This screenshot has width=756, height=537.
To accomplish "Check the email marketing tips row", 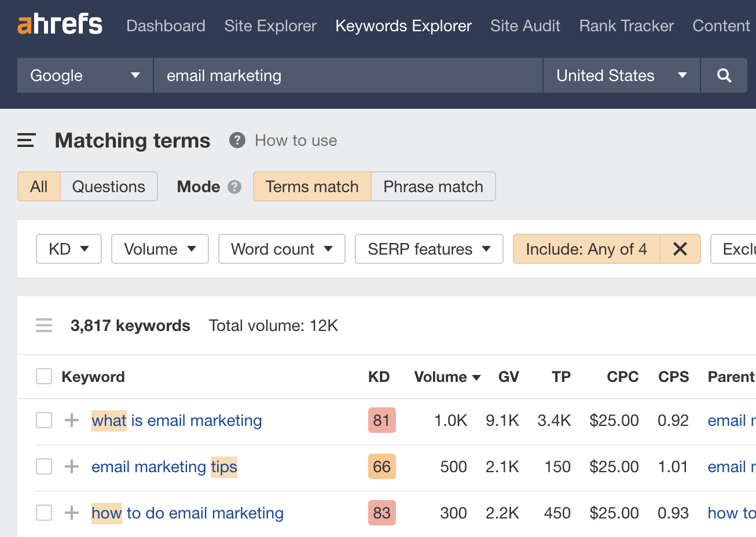I will (43, 466).
